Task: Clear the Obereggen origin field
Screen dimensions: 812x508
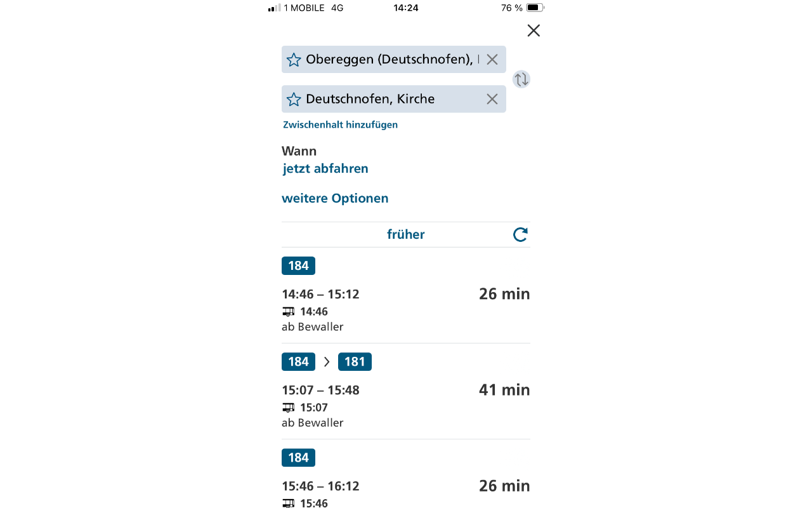Action: pos(492,60)
